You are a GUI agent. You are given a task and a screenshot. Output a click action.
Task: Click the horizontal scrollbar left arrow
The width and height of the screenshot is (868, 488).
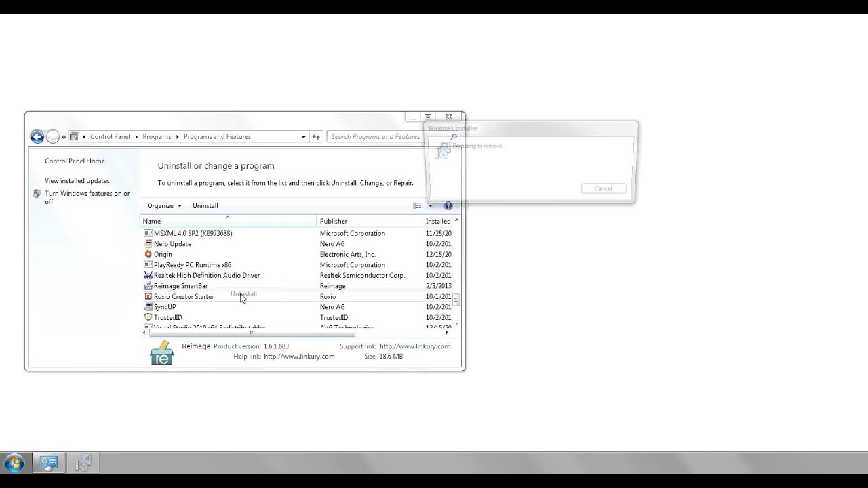tap(144, 333)
